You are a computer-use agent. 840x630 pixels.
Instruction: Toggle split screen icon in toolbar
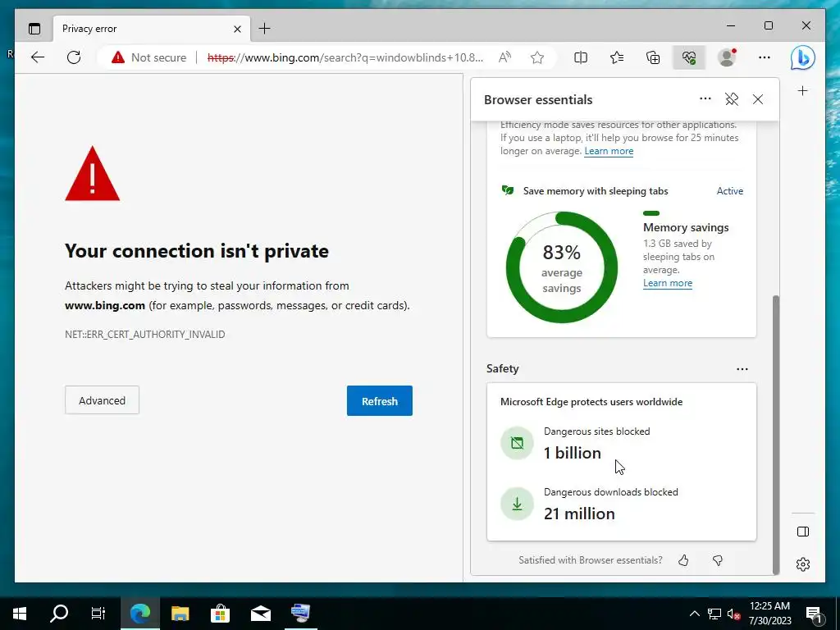click(x=581, y=57)
